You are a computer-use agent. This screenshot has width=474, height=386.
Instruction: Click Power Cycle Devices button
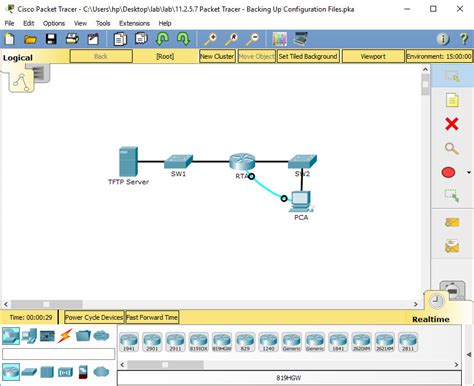tap(94, 317)
